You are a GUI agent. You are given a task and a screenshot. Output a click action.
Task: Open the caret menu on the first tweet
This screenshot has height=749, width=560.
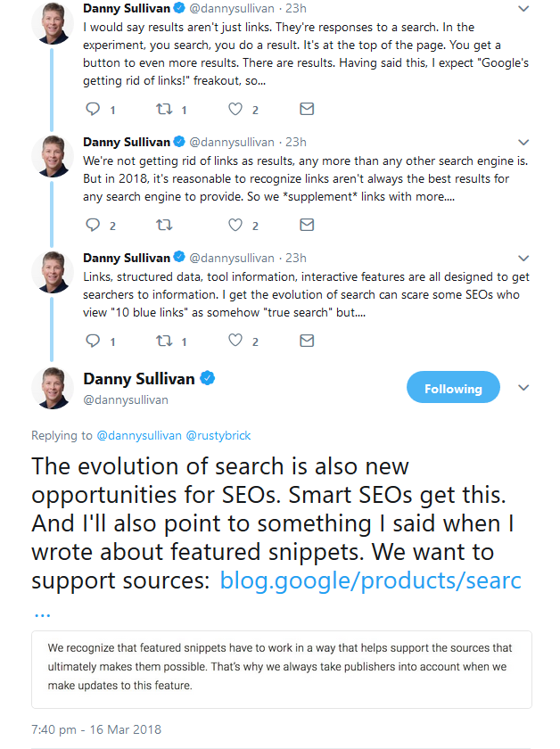coord(523,8)
